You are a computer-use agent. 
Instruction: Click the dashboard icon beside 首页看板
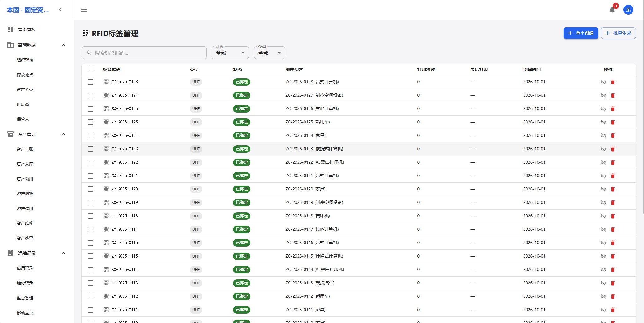(11, 30)
